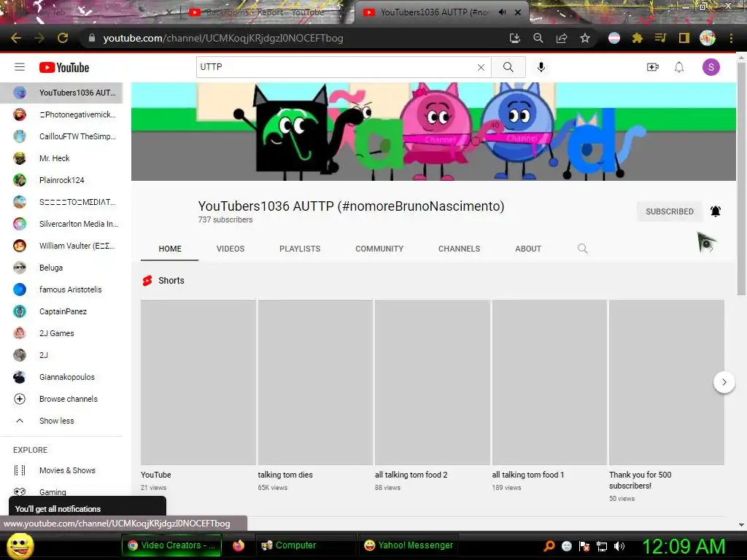This screenshot has height=560, width=747.
Task: Open the Create video icon
Action: pyautogui.click(x=652, y=67)
